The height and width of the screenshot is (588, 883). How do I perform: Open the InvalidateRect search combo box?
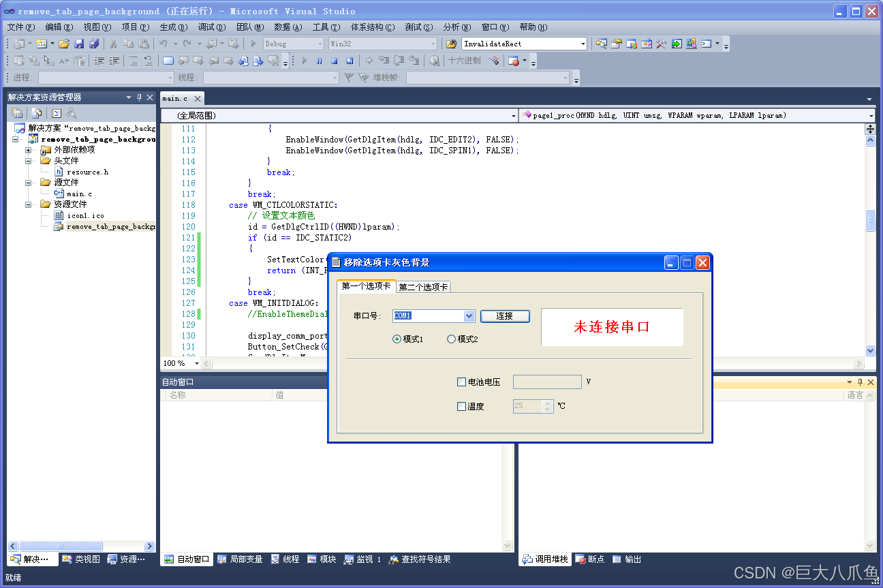pos(583,44)
